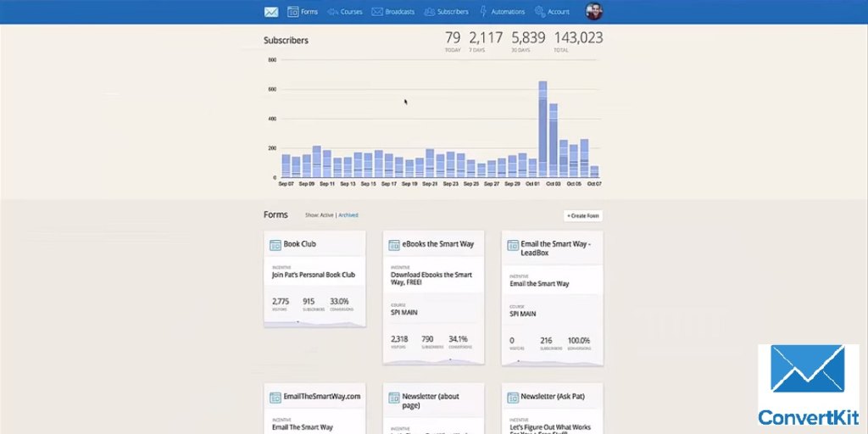Image resolution: width=868 pixels, height=434 pixels.
Task: Click the Create Form button
Action: (583, 216)
